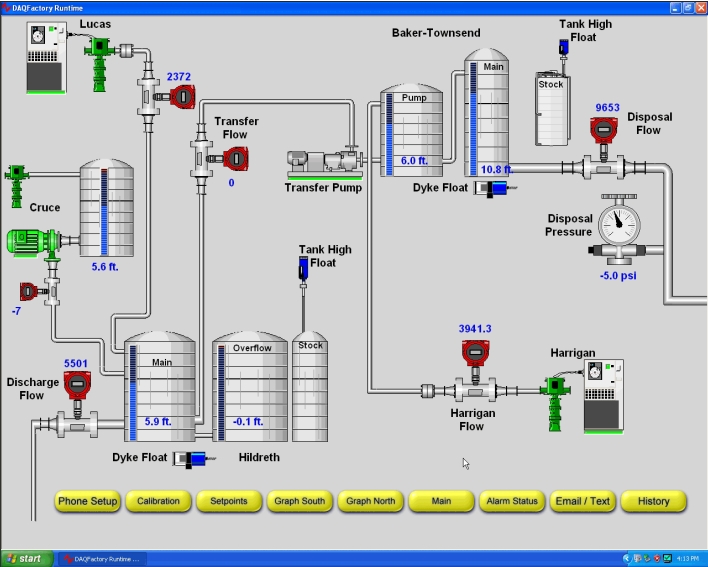Viewport: 708px width, 567px height.
Task: Click the Transfer Flow value 0
Action: 231,183
